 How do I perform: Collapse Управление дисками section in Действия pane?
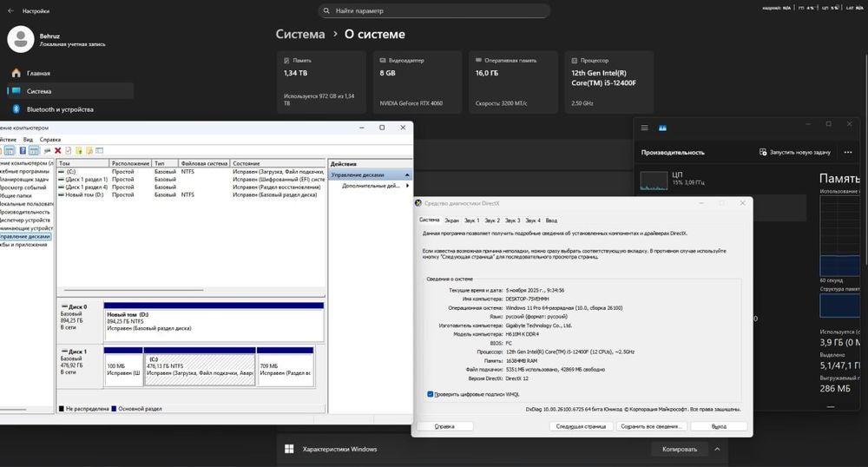click(407, 174)
